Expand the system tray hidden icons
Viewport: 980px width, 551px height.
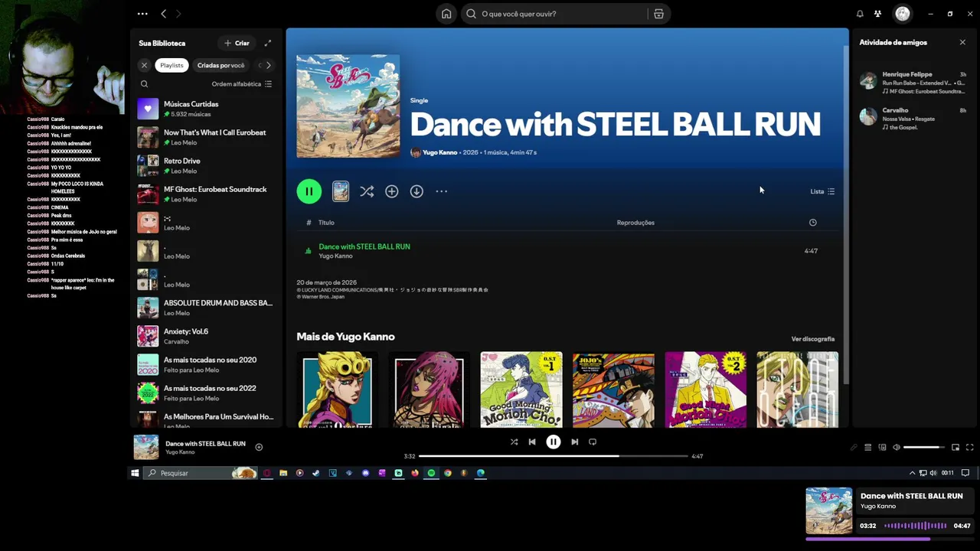click(912, 473)
